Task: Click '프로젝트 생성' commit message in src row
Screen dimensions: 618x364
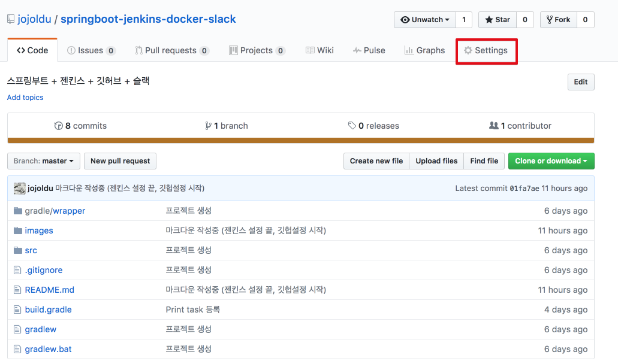Action: pos(188,250)
